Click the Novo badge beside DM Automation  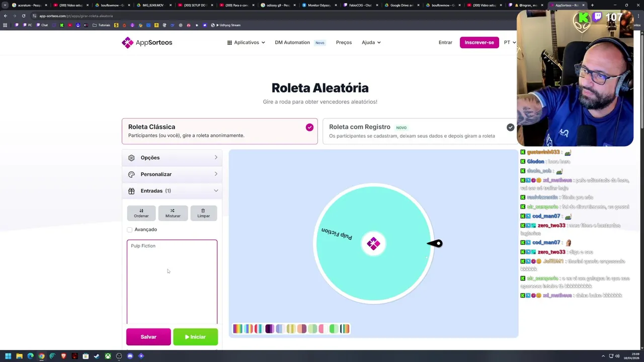[x=319, y=43]
